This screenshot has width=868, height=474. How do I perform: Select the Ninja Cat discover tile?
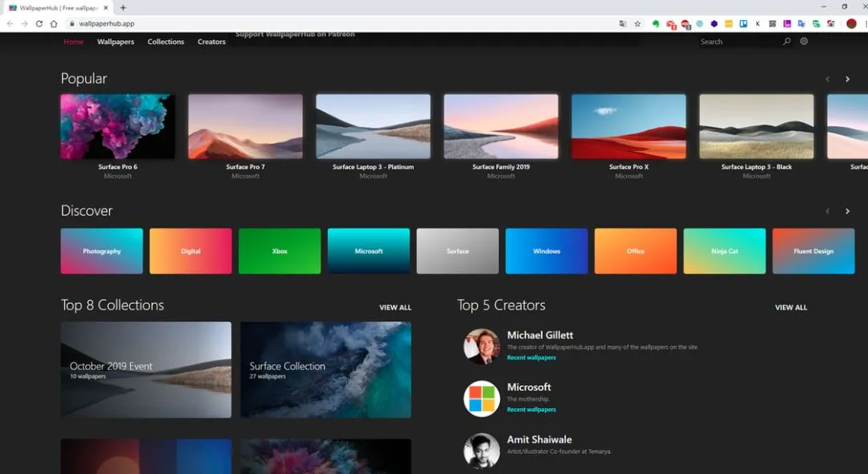pos(725,251)
